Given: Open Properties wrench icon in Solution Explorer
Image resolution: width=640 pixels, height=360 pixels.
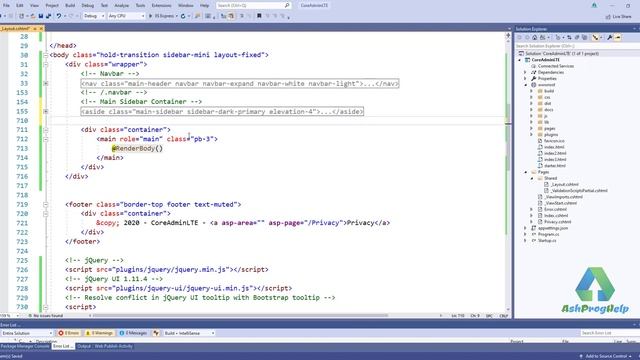Looking at the screenshot, I should pos(609,37).
